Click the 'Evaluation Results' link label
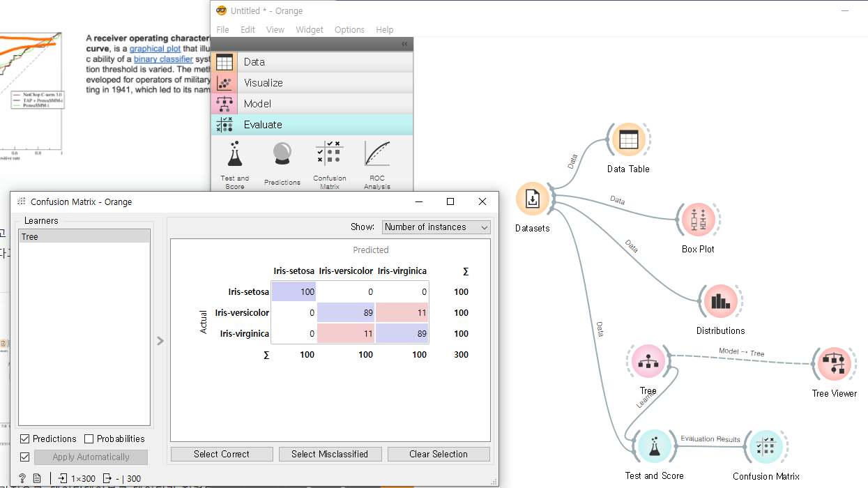 [710, 439]
